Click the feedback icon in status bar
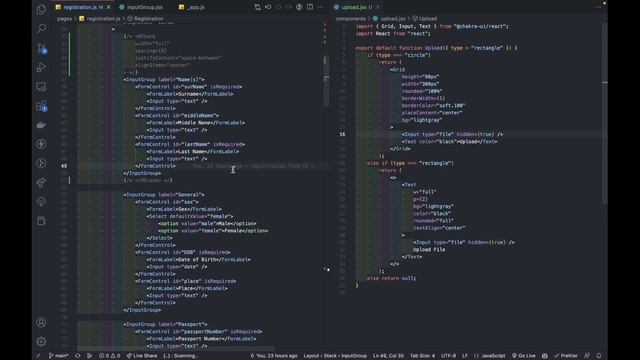The image size is (640, 360). pyautogui.click(x=587, y=356)
